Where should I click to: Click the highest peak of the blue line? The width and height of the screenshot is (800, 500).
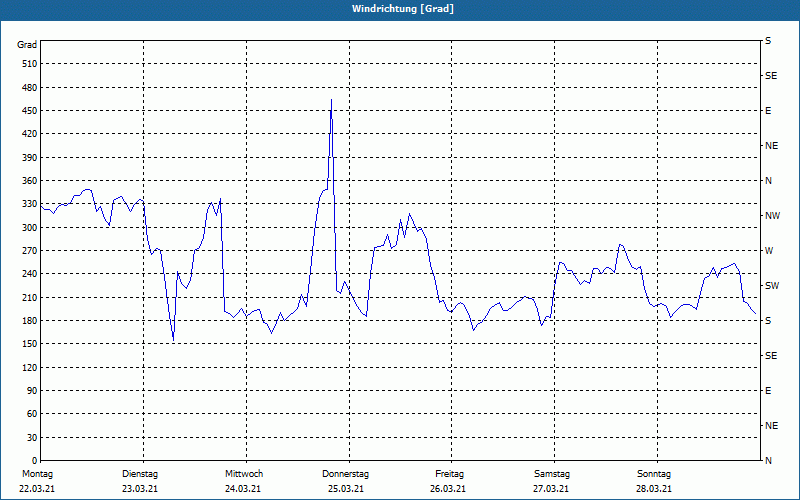click(x=331, y=99)
